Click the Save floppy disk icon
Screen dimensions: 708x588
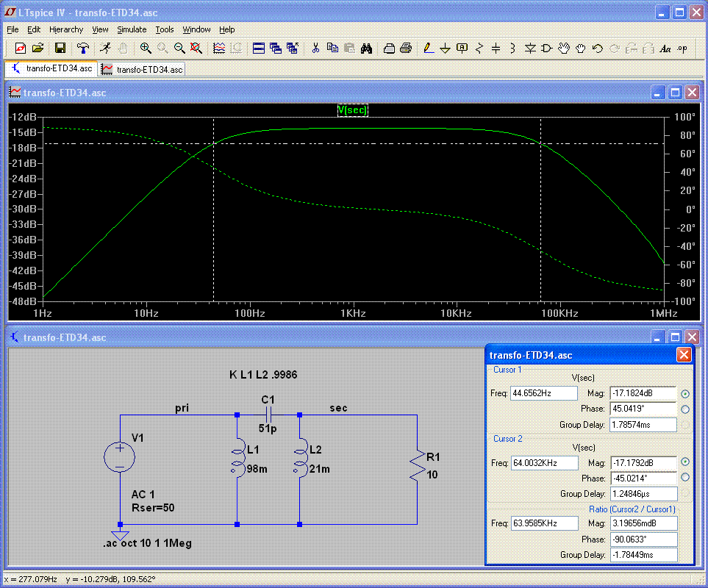click(60, 49)
